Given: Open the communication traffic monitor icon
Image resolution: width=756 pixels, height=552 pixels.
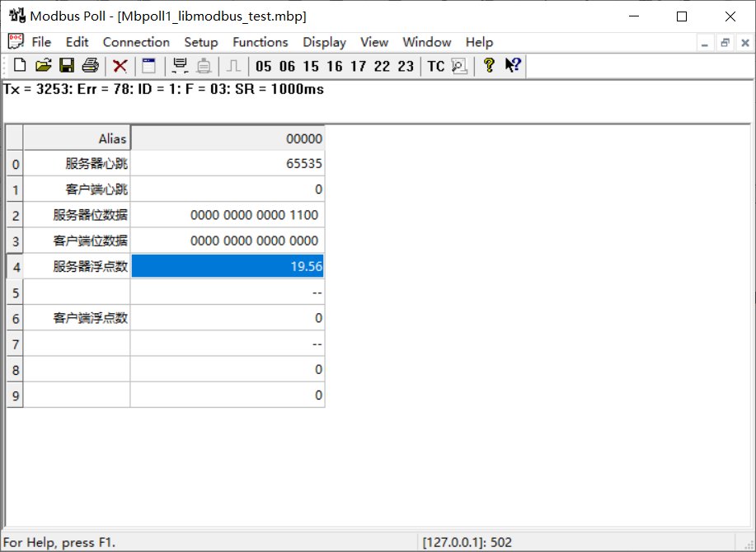Looking at the screenshot, I should tap(459, 66).
